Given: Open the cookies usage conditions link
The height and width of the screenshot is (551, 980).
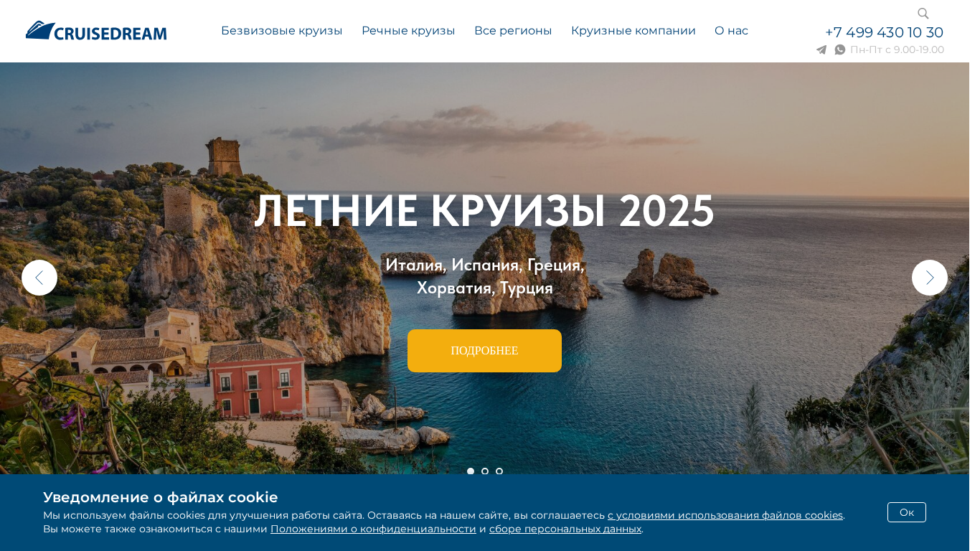Looking at the screenshot, I should [x=725, y=515].
